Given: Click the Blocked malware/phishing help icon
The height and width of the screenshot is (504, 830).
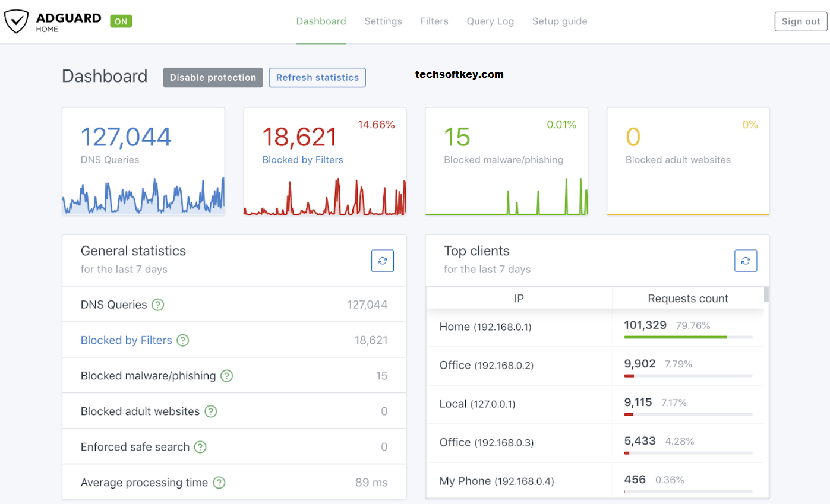Looking at the screenshot, I should click(x=226, y=376).
